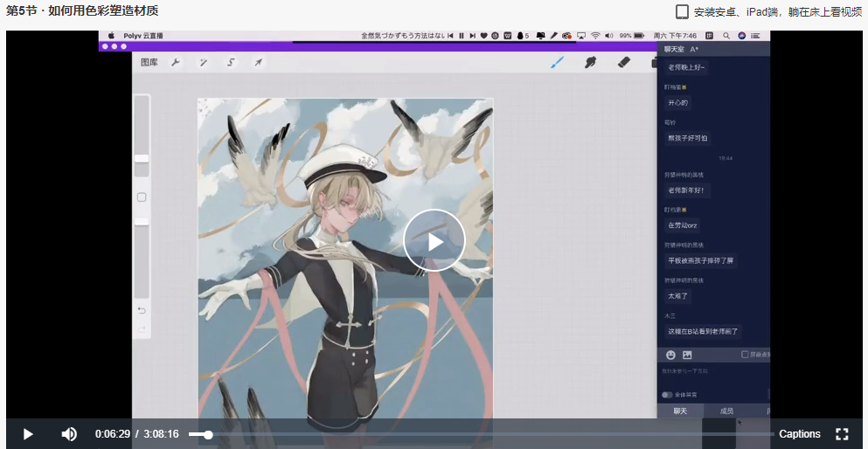This screenshot has width=868, height=449.
Task: Click the undo arrow in sidebar
Action: [x=142, y=310]
